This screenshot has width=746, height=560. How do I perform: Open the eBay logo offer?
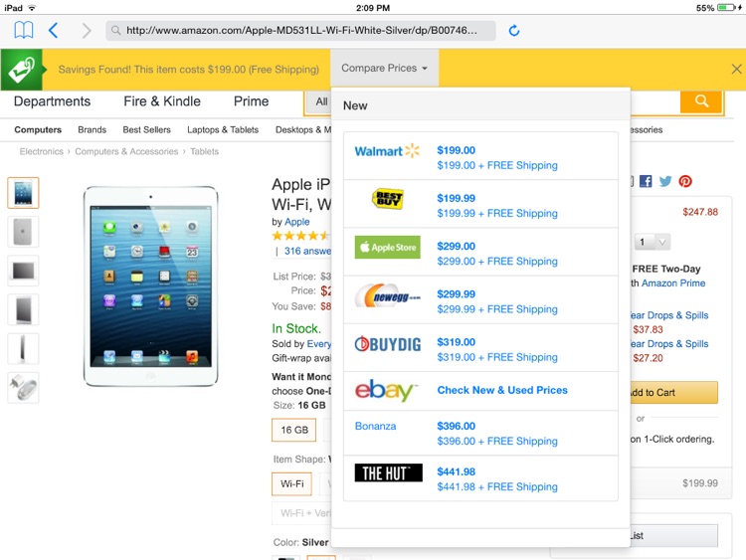pyautogui.click(x=386, y=390)
